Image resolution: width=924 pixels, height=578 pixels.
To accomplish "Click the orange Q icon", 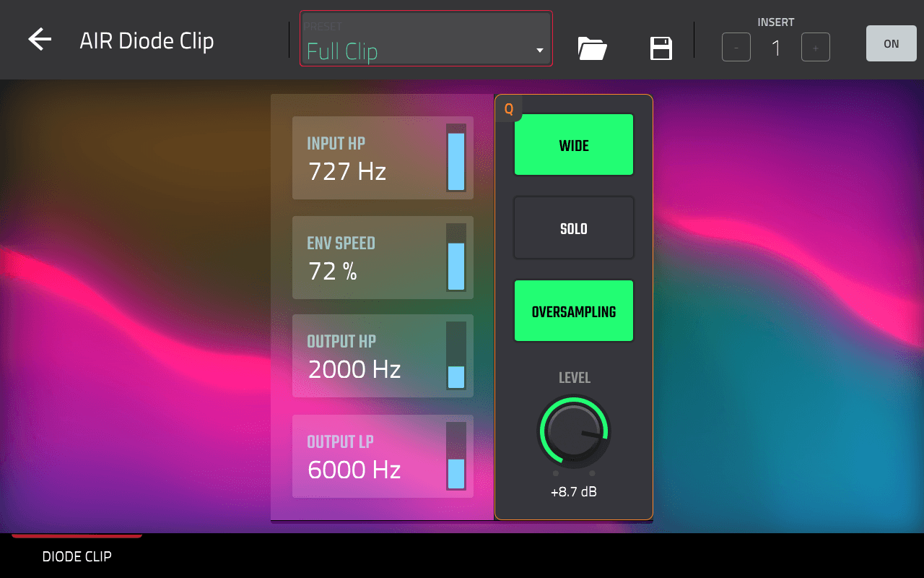I will click(509, 109).
